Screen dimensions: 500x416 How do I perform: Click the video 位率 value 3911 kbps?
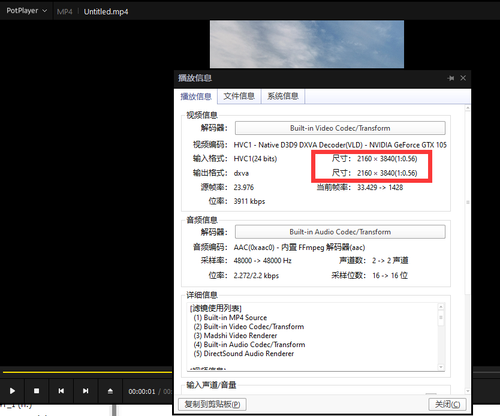(249, 201)
